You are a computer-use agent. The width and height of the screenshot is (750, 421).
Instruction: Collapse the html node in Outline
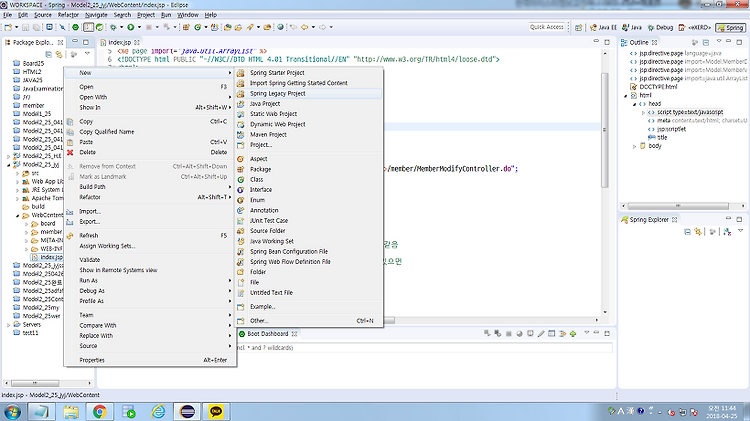(x=625, y=96)
